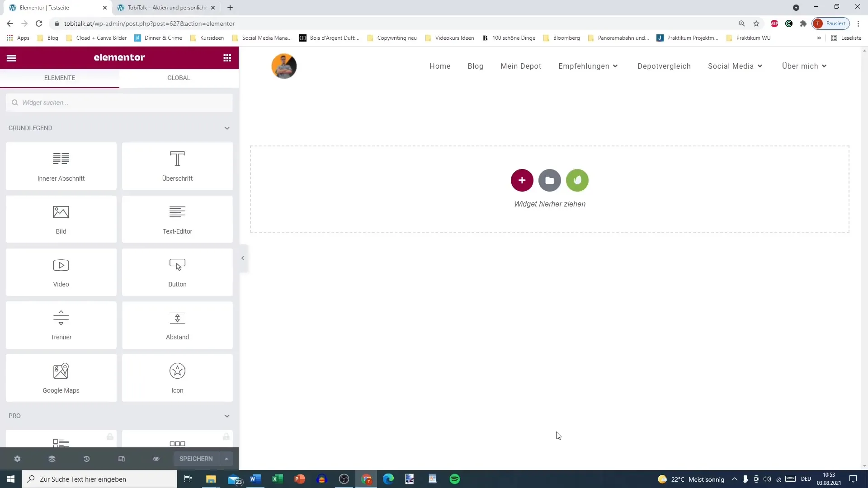868x488 pixels.
Task: Expand the PRO section expander
Action: tap(227, 416)
